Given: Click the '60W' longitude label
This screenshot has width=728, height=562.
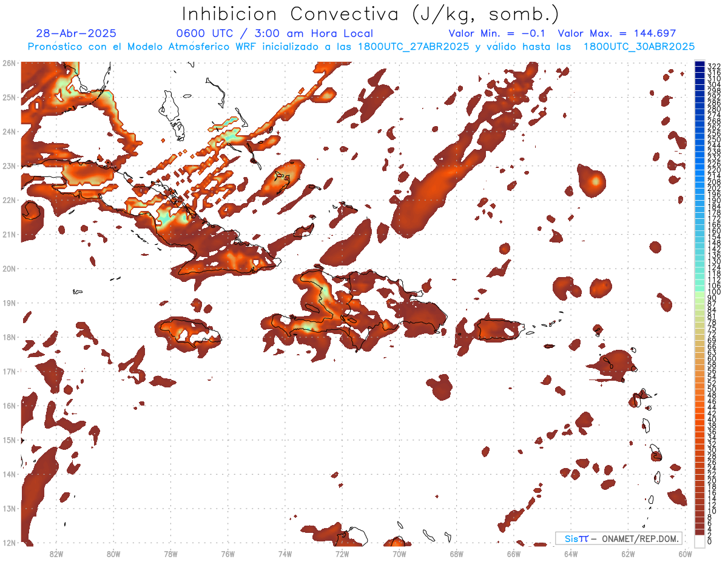Looking at the screenshot, I should click(x=686, y=554).
